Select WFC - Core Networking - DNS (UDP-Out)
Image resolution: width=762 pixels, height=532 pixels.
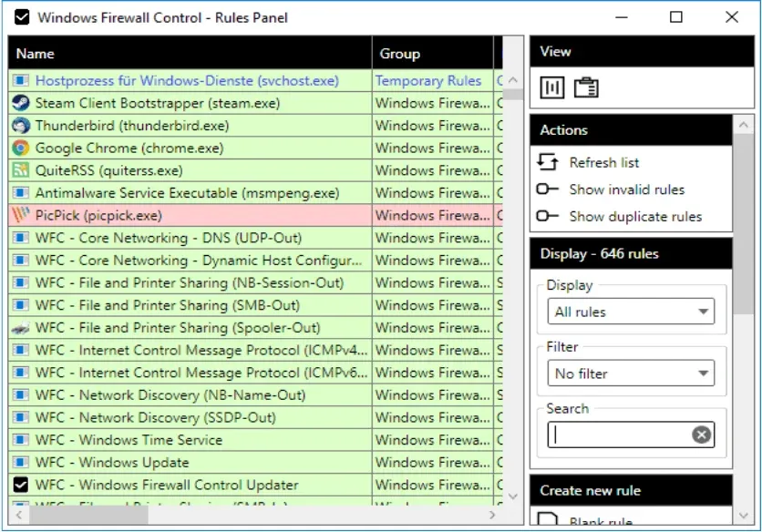pos(255,238)
